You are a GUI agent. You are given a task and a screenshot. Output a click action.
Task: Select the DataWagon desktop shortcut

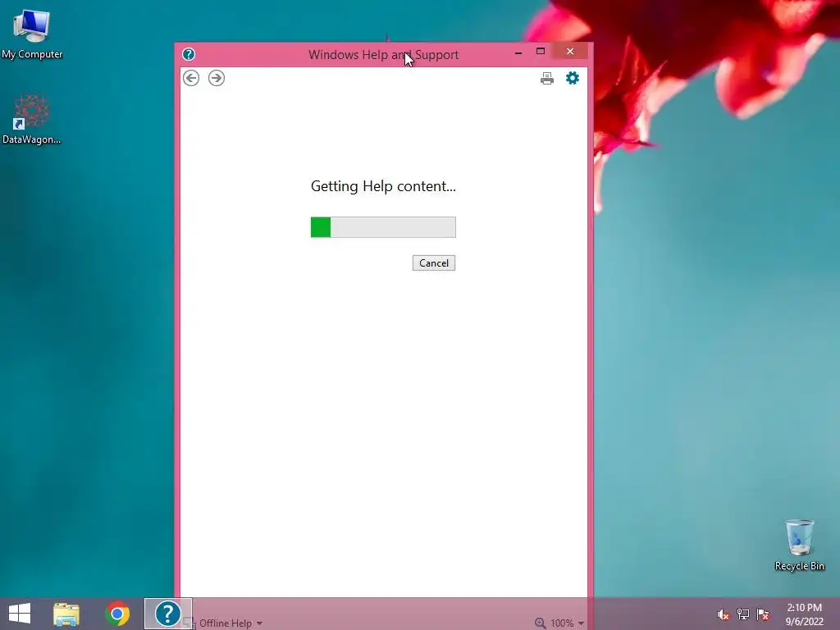[x=32, y=120]
